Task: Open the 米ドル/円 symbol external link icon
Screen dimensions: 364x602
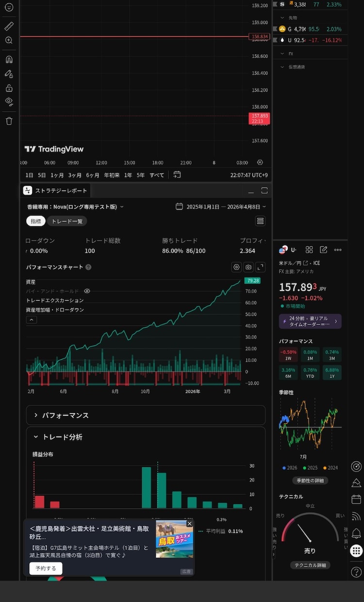Action: (305, 263)
